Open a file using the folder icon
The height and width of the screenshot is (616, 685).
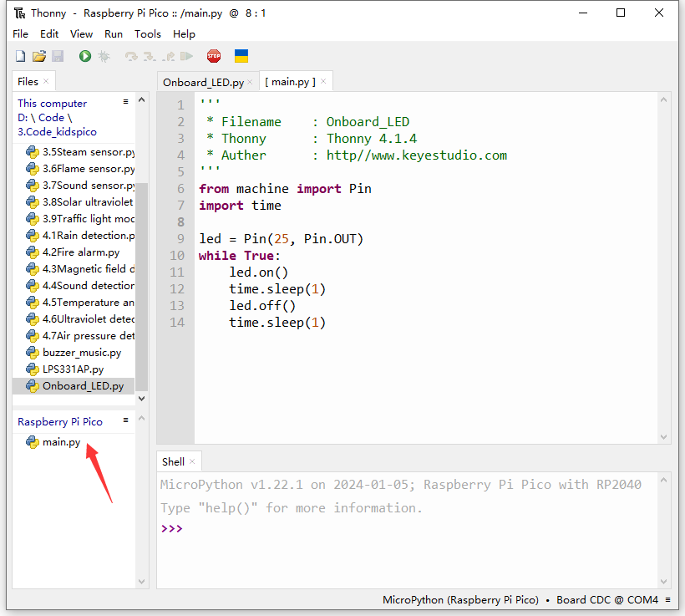tap(39, 56)
